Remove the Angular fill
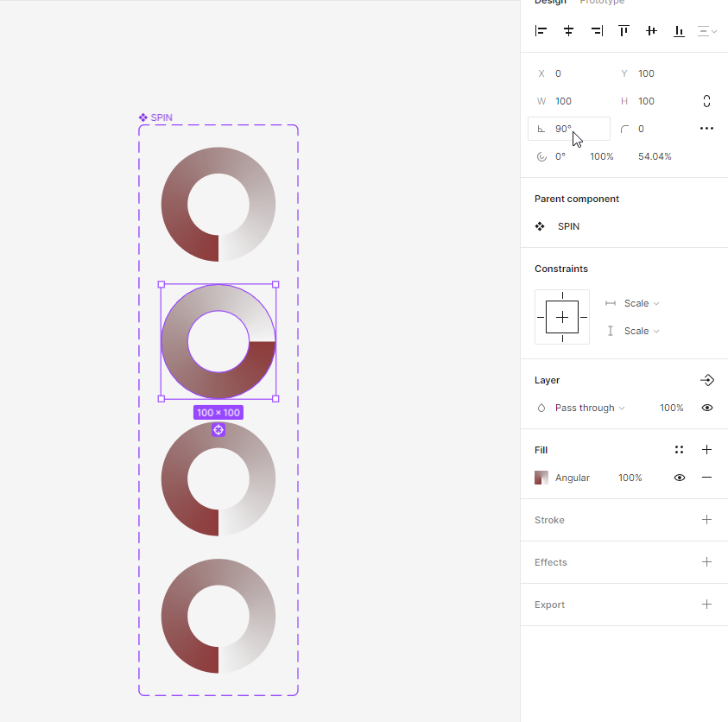This screenshot has width=728, height=722. [706, 478]
